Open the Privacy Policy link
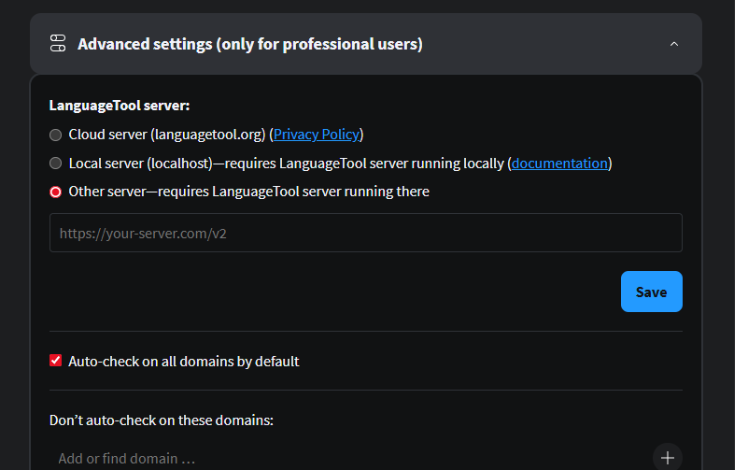 point(317,135)
